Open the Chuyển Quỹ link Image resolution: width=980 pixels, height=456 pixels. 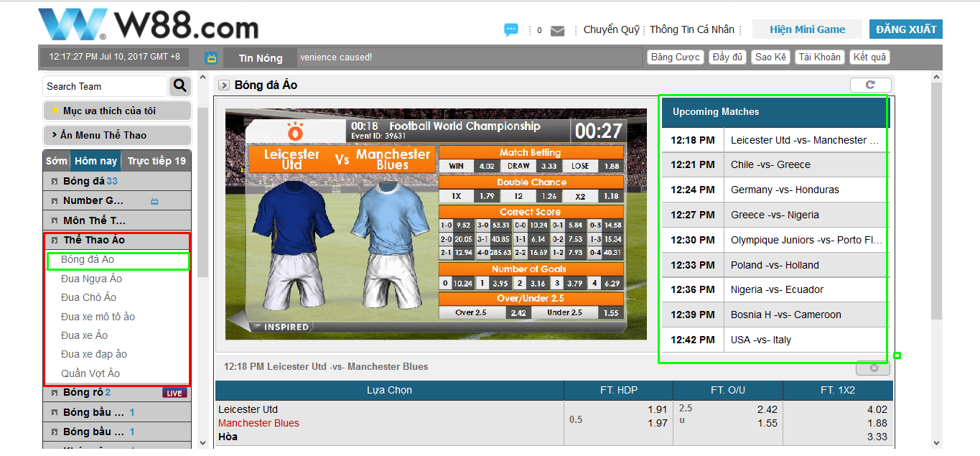click(x=612, y=29)
